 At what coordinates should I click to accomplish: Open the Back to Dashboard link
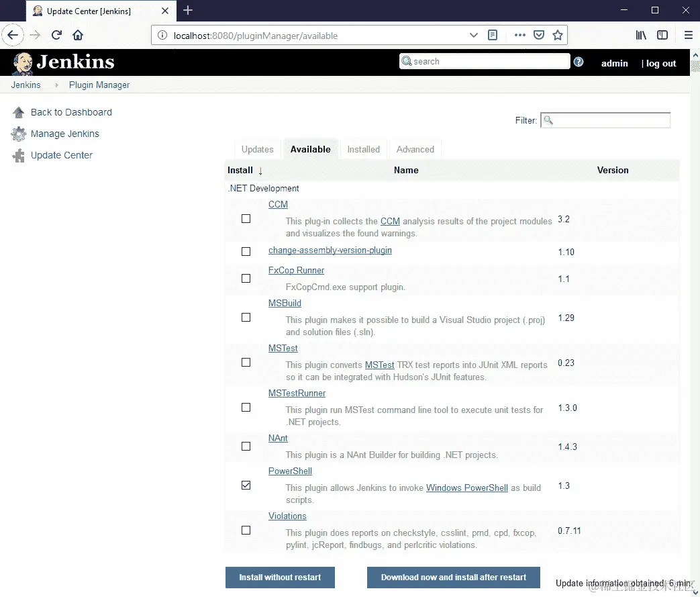coord(71,112)
